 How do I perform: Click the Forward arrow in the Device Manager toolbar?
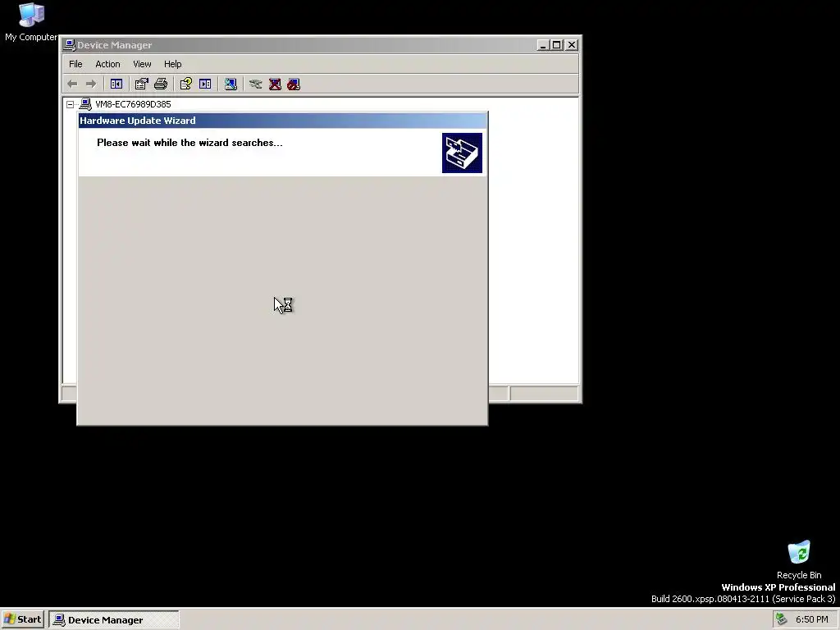pos(91,84)
